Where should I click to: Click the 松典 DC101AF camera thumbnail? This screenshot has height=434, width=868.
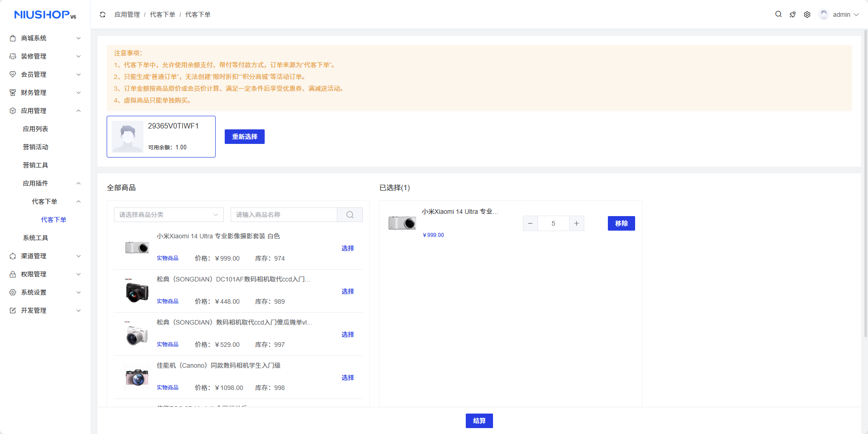[137, 291]
